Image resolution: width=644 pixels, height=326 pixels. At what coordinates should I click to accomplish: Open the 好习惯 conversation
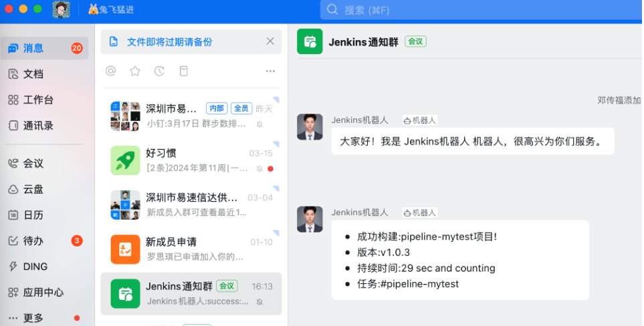pos(191,160)
